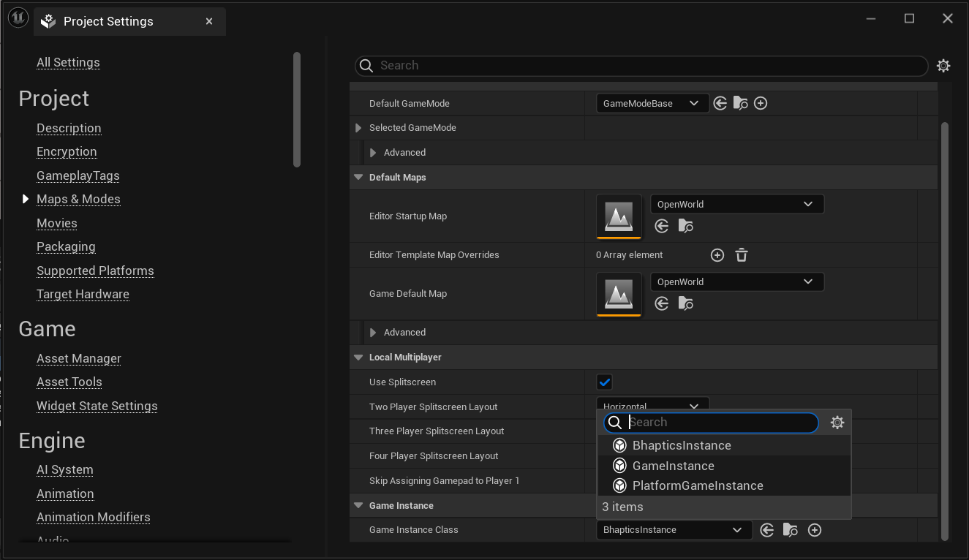969x560 pixels.
Task: Collapse Local Multiplayer section
Action: click(x=358, y=357)
